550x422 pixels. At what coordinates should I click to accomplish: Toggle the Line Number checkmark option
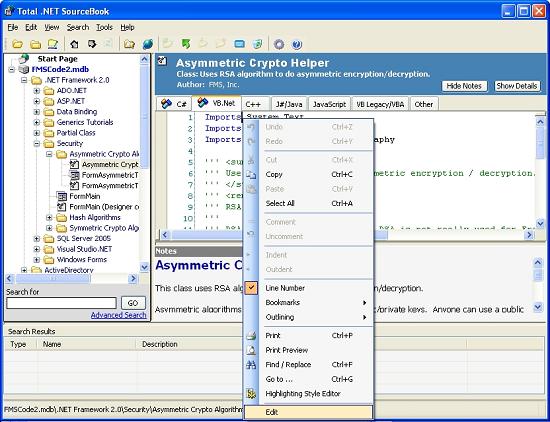251,288
